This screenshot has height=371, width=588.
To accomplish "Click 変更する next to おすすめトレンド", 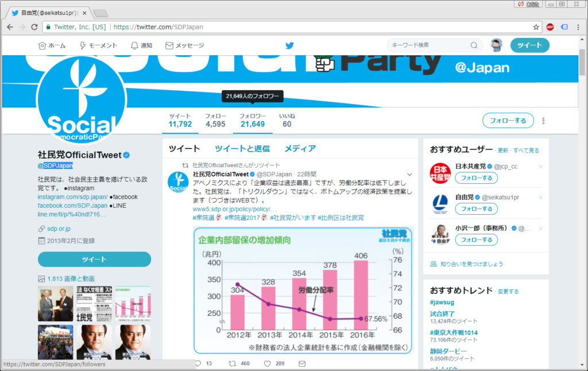I will (x=508, y=292).
